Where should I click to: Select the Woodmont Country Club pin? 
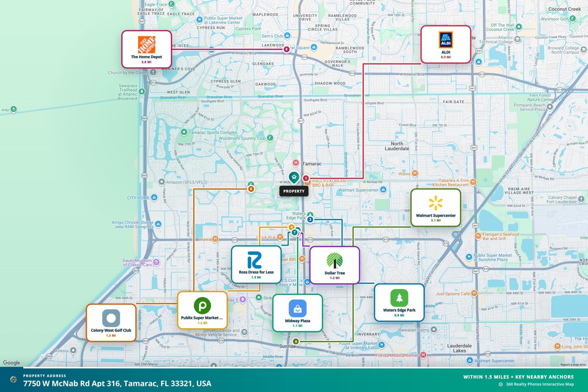[270, 138]
